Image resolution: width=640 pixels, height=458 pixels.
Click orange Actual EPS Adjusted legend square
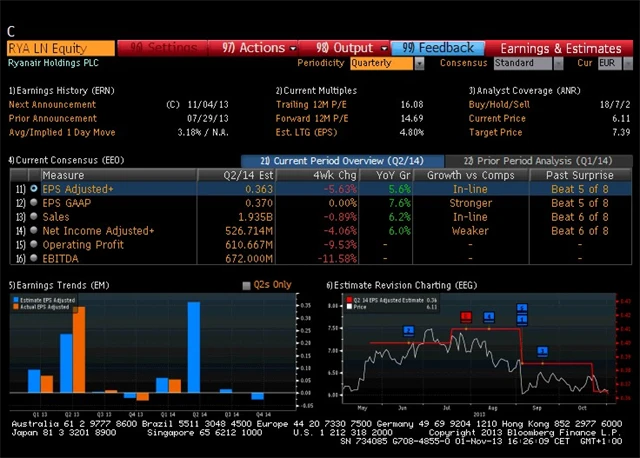pos(16,307)
